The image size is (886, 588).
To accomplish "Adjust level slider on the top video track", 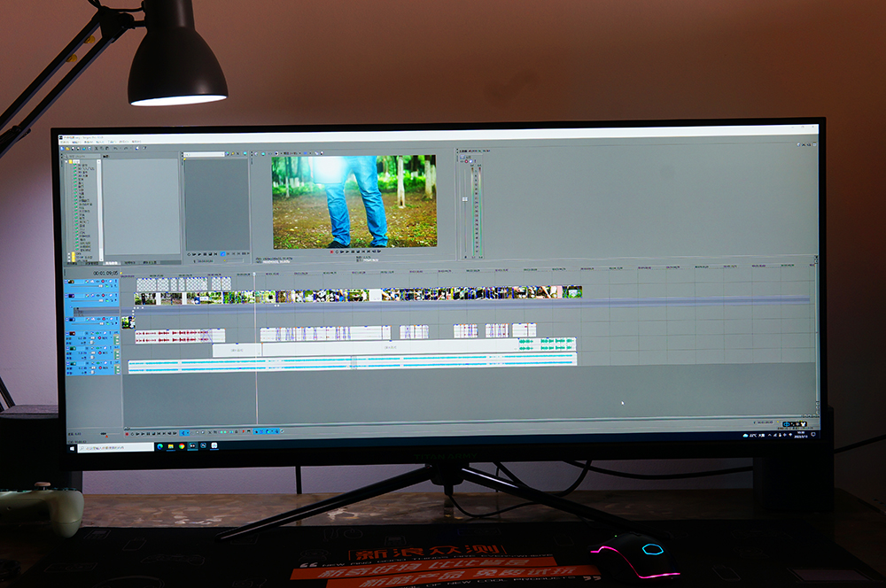I will click(101, 286).
